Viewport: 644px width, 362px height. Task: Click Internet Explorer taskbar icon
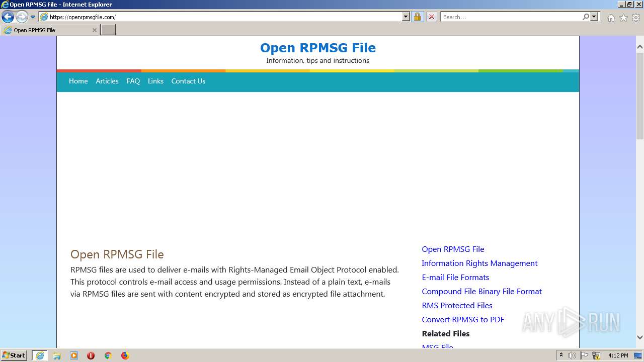coord(40,355)
